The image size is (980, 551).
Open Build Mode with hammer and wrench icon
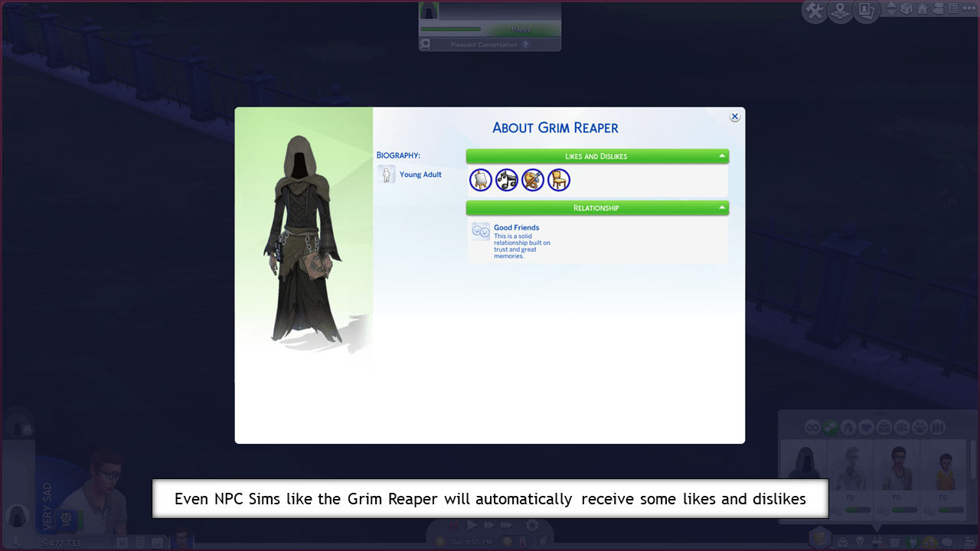click(815, 11)
